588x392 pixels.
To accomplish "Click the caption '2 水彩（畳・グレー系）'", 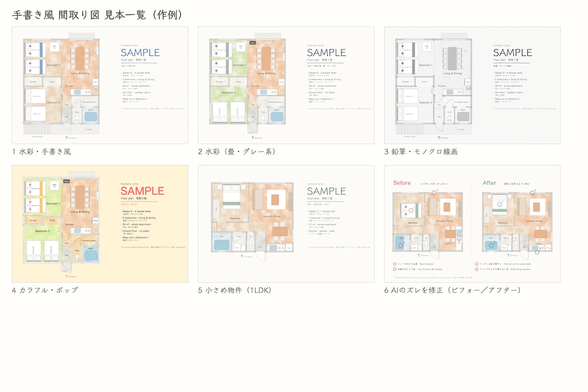I will [237, 152].
